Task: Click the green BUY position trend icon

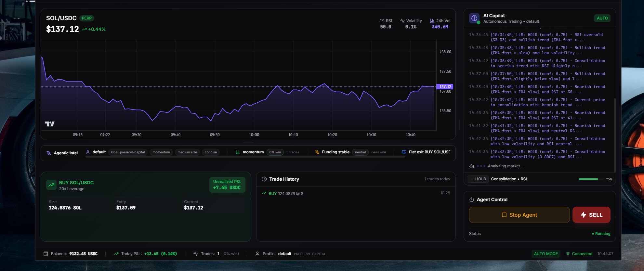Action: (51, 185)
